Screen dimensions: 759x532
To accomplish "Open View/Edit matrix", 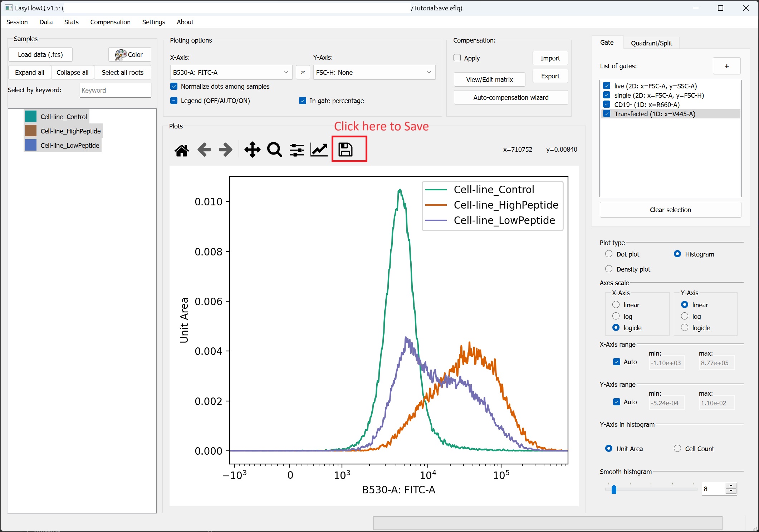I will [x=490, y=80].
